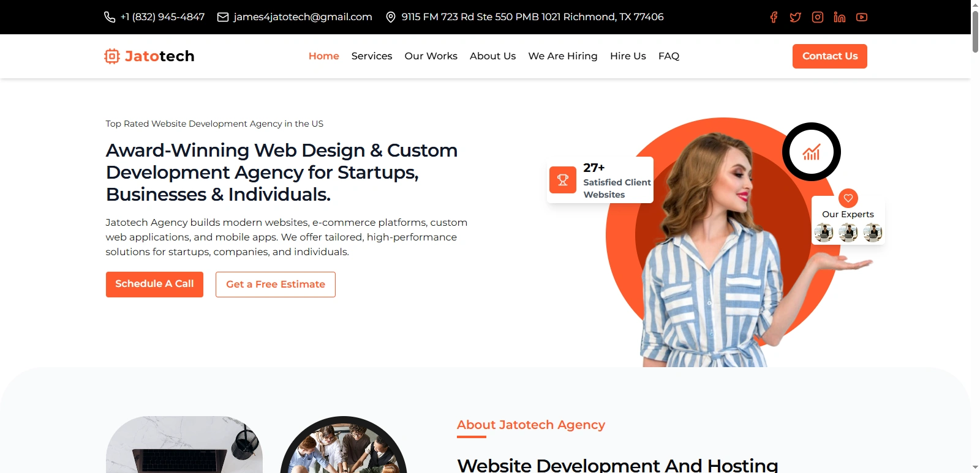Click the page scrollbar thumb
Screen dimensions: 980x473
point(975,31)
